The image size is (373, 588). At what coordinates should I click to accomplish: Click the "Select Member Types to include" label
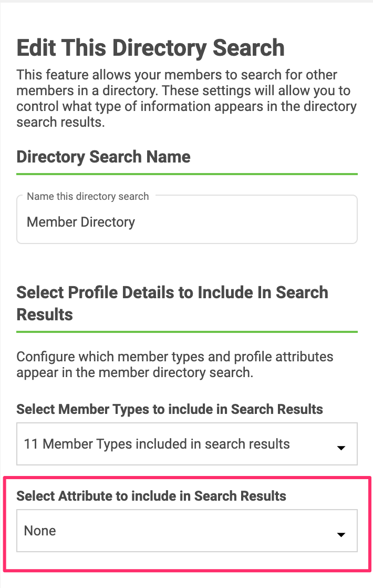tap(170, 409)
